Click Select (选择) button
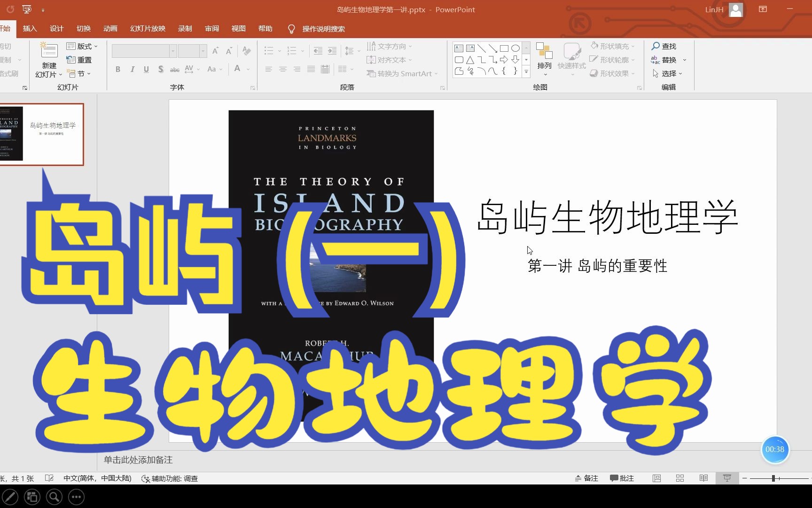 [667, 73]
